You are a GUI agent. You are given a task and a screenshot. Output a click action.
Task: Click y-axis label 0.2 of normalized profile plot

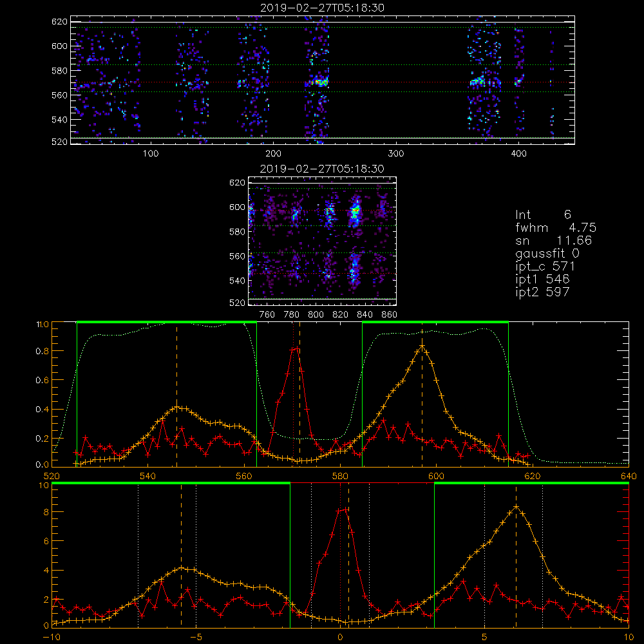pyautogui.click(x=43, y=439)
